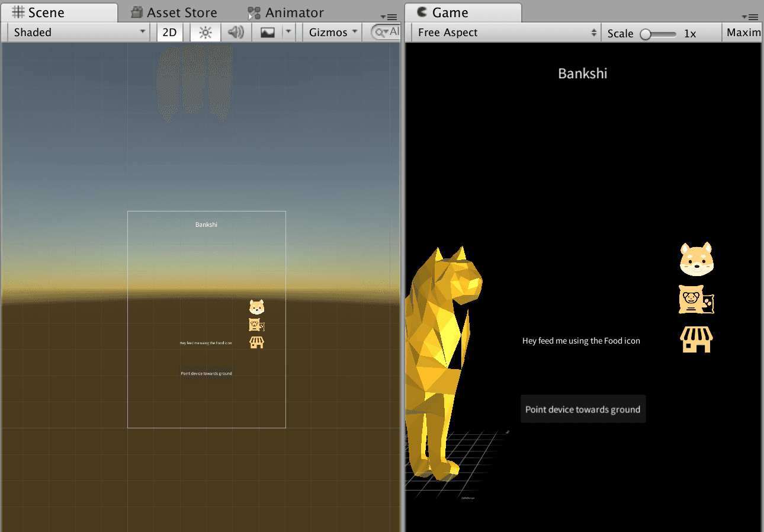Select the dog face icon in Scene view

tap(256, 307)
